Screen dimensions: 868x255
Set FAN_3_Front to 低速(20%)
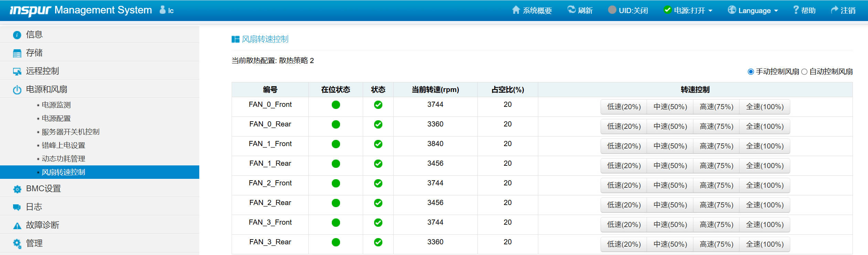tap(624, 225)
